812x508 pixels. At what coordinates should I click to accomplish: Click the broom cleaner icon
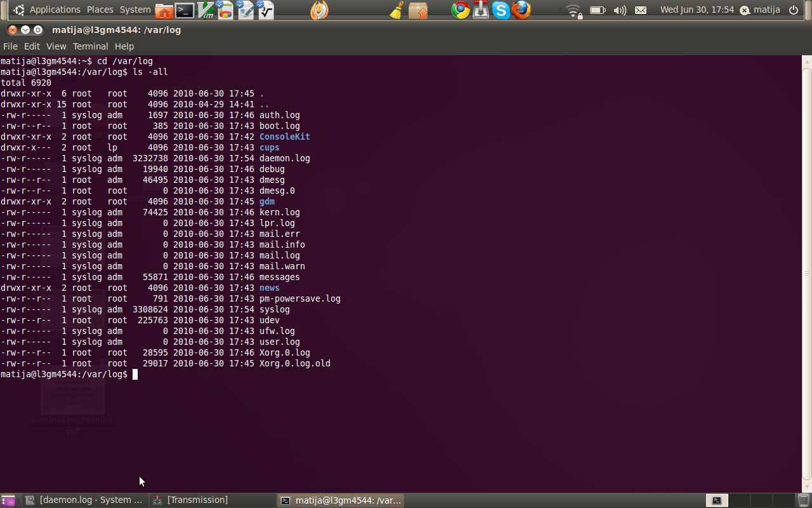(397, 10)
